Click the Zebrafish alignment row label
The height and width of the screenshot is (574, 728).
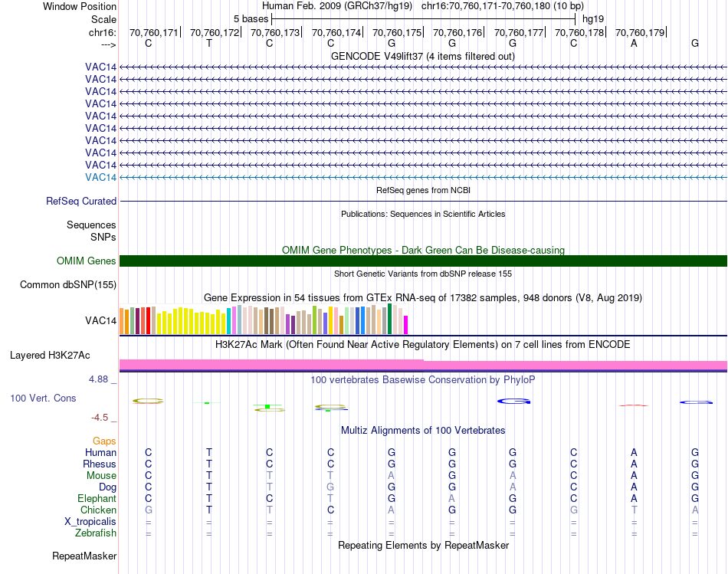[96, 533]
